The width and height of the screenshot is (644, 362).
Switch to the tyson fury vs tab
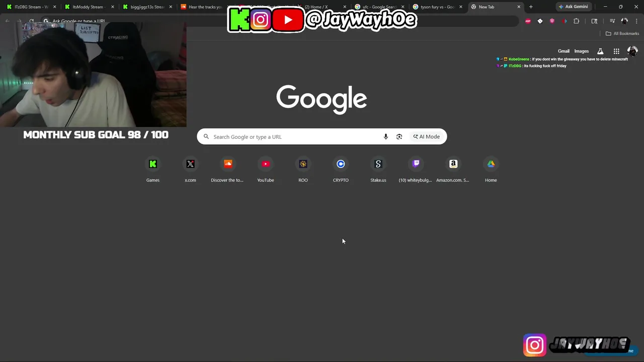437,7
